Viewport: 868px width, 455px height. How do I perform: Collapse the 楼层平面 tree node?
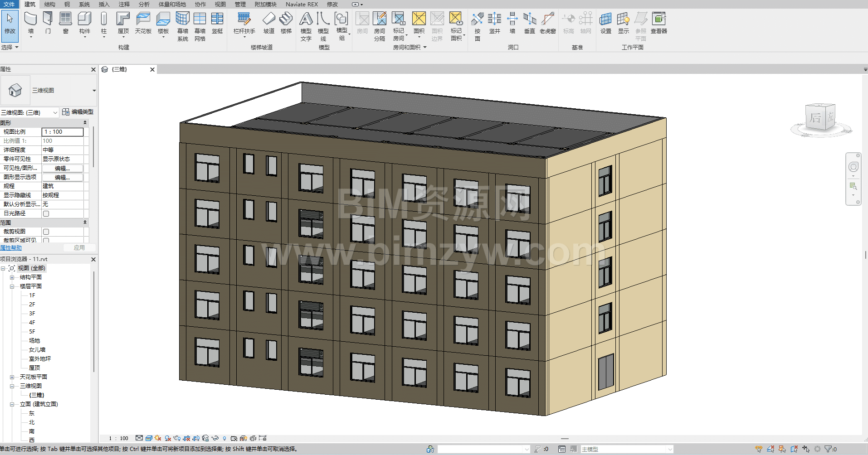click(12, 286)
